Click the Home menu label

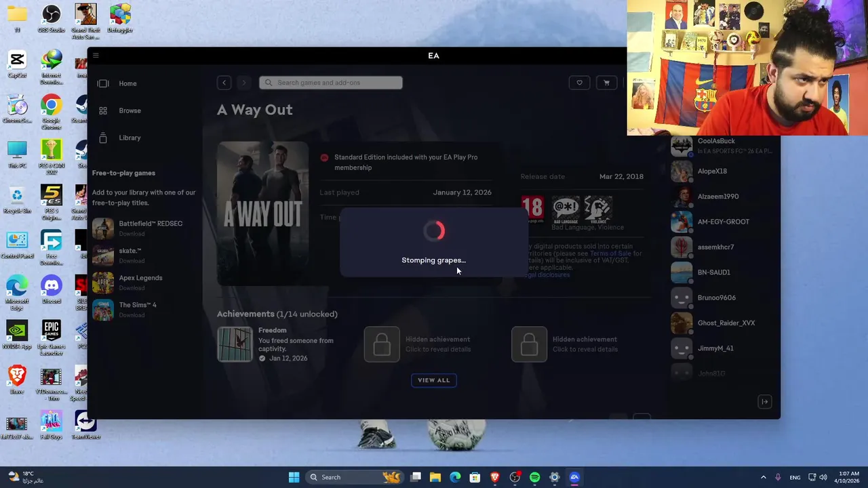click(127, 83)
